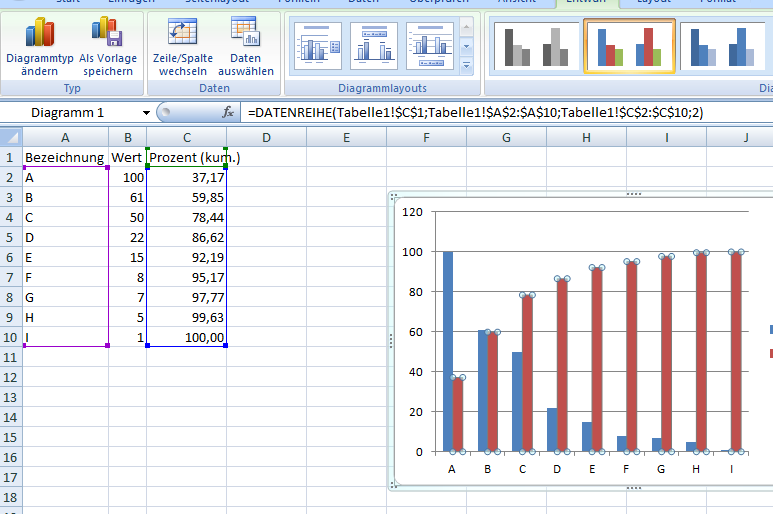Click the cell with value 86,62
The image size is (773, 514).
pos(187,238)
